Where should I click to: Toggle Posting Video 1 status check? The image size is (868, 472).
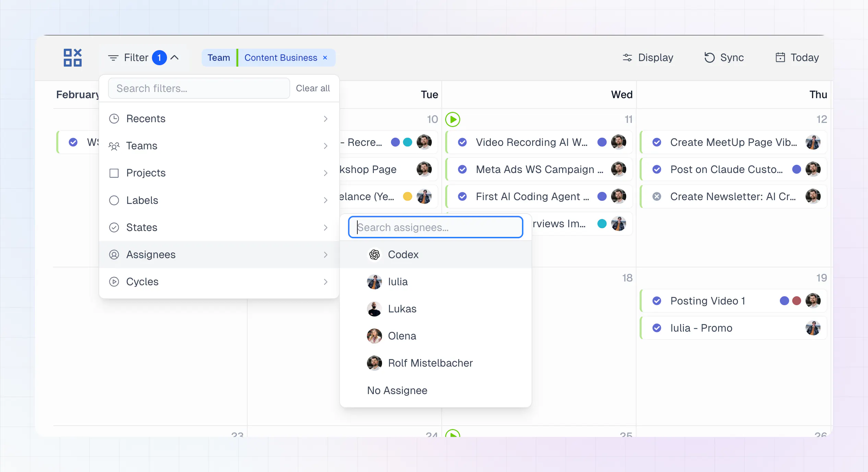click(657, 301)
